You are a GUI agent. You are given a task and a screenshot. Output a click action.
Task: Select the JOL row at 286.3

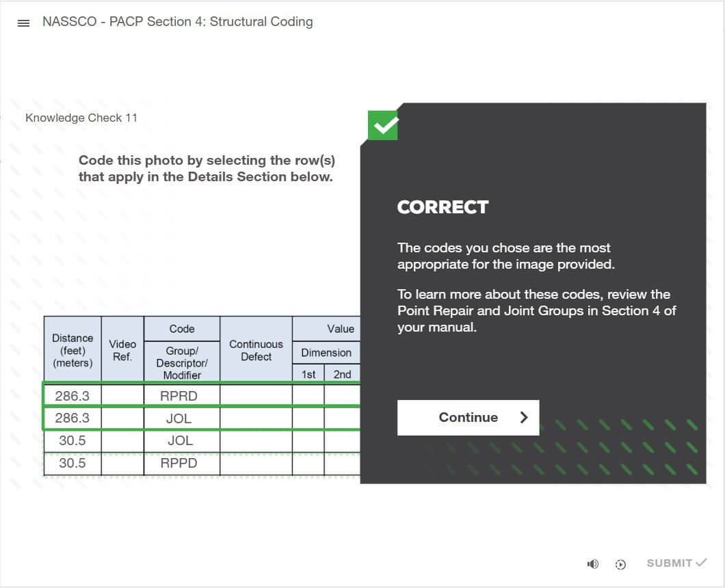[x=202, y=418]
